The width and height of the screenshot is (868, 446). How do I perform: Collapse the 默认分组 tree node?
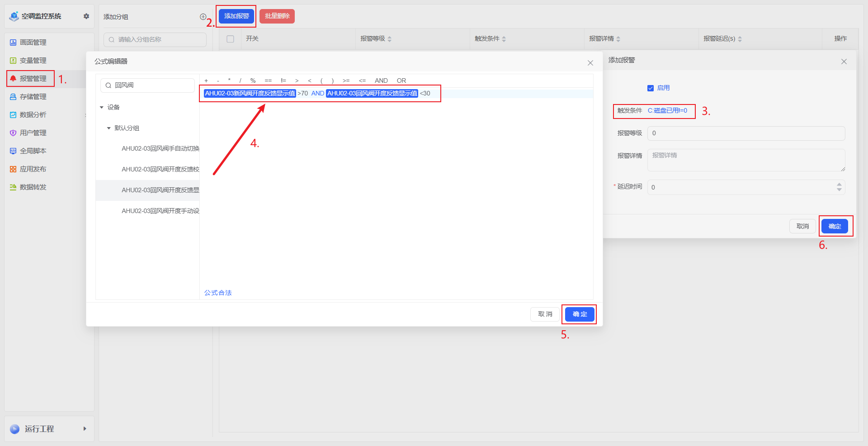coord(109,128)
